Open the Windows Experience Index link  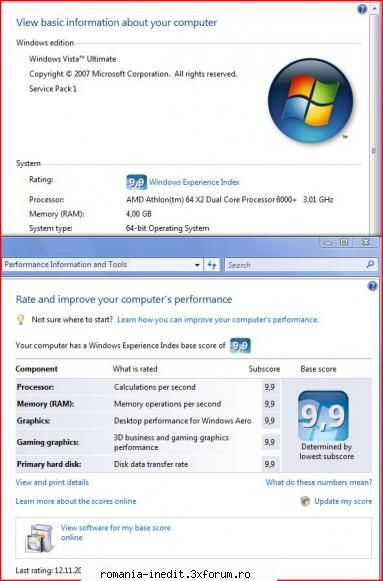coord(194,182)
